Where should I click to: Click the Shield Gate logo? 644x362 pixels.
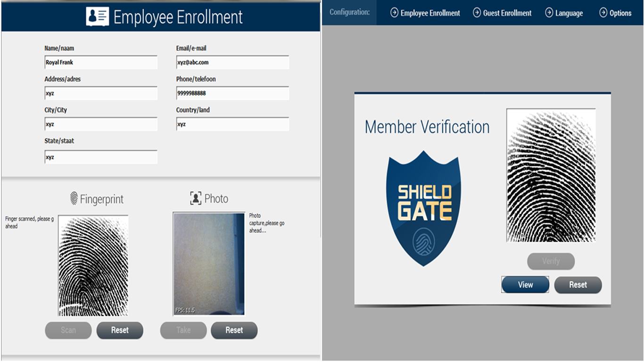coord(423,208)
